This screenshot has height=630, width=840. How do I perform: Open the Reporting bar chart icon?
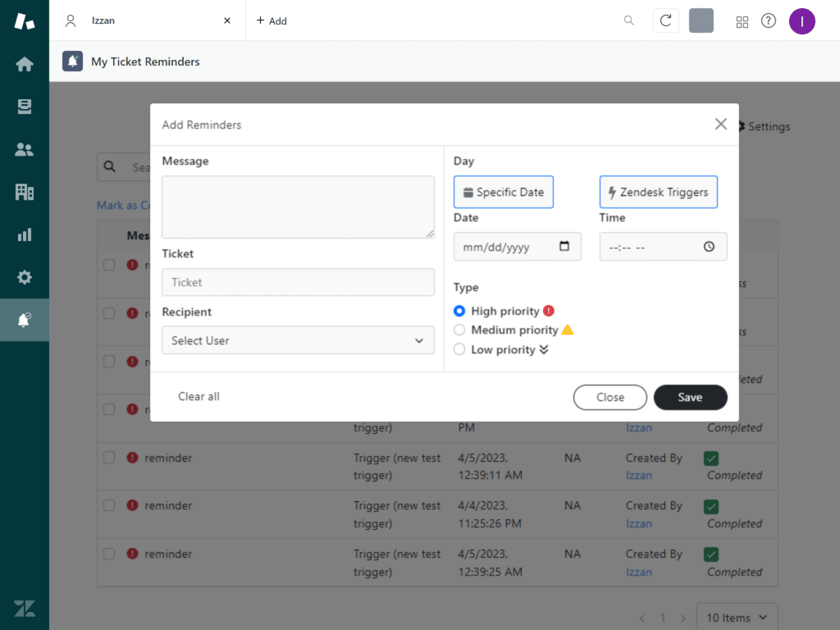[x=25, y=235]
